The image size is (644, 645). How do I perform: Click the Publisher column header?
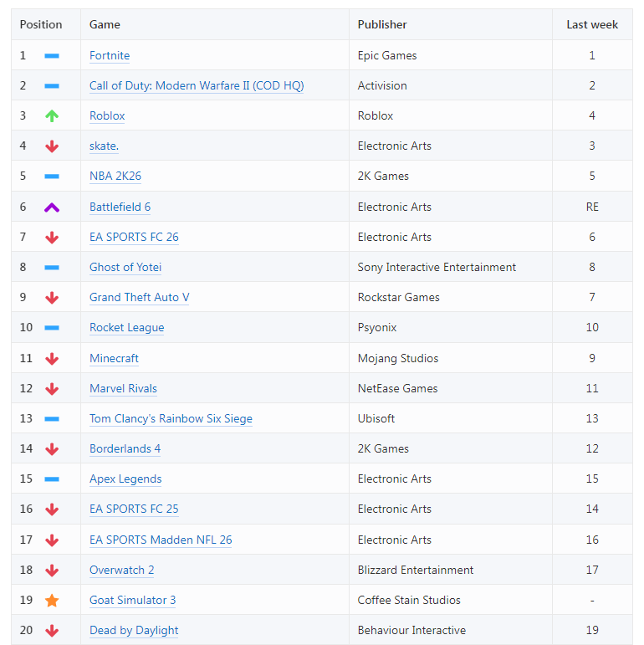[x=382, y=25]
